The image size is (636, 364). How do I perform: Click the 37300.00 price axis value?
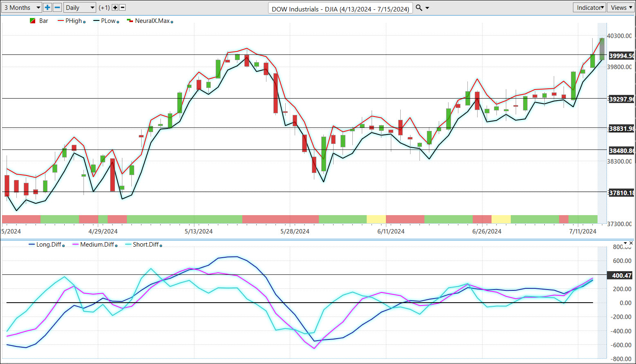tap(620, 224)
